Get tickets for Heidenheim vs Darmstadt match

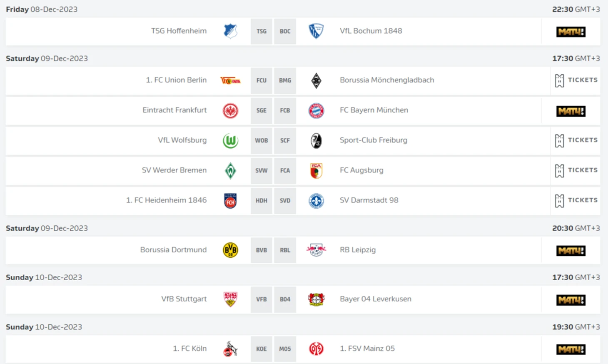[x=576, y=200]
